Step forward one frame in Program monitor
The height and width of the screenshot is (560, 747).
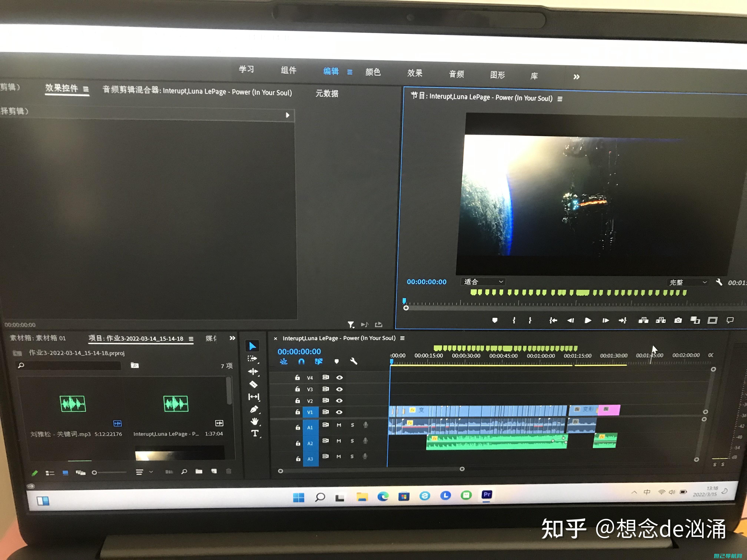pos(605,320)
